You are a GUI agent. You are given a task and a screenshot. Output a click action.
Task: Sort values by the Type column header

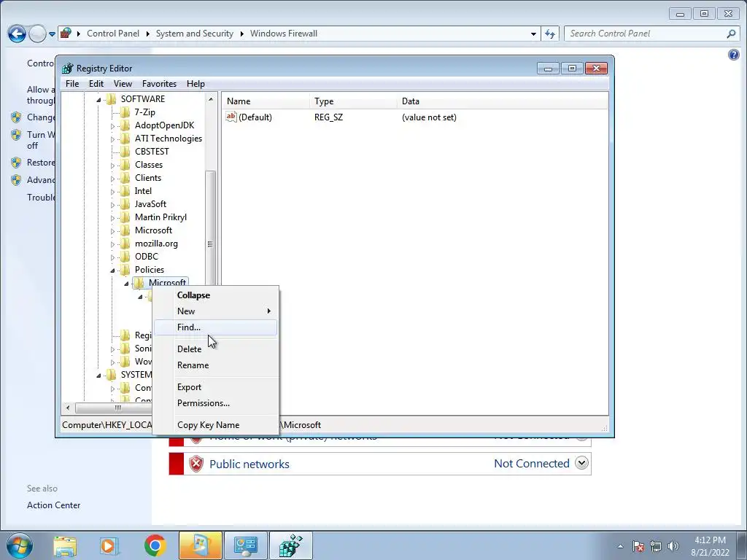point(354,101)
